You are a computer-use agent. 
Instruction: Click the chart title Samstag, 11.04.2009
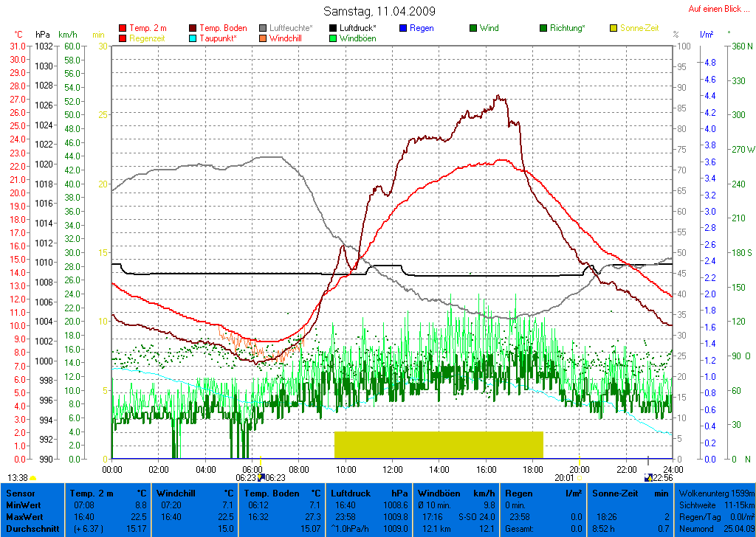tap(379, 11)
